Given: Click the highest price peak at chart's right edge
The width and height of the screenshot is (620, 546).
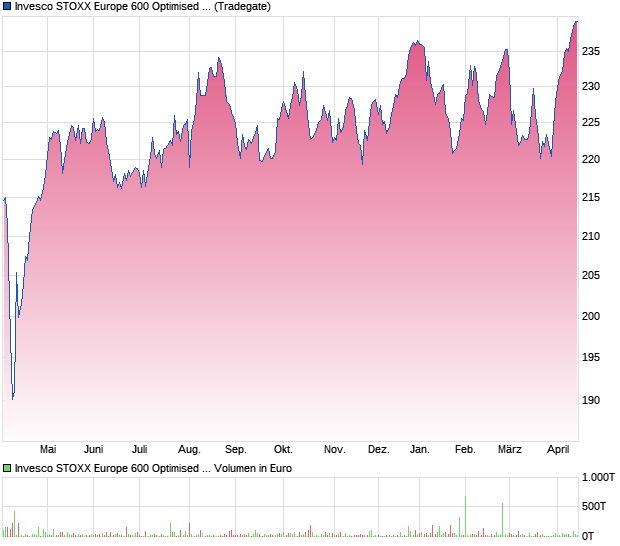Looking at the screenshot, I should 576,22.
